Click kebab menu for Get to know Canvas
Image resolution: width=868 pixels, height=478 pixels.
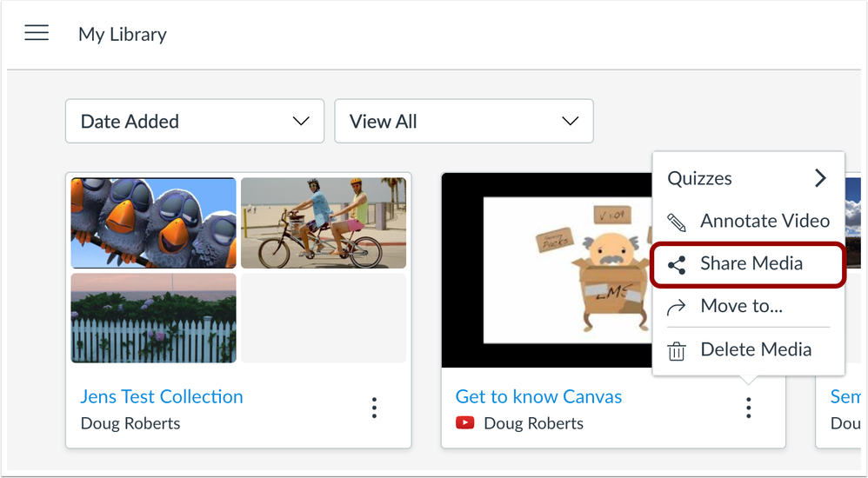(748, 408)
